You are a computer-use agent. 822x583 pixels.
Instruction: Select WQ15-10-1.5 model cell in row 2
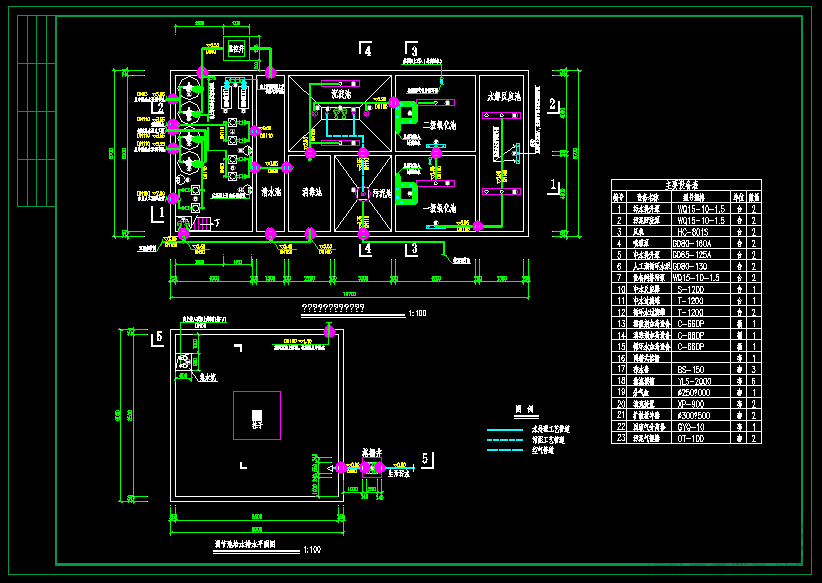[701, 220]
